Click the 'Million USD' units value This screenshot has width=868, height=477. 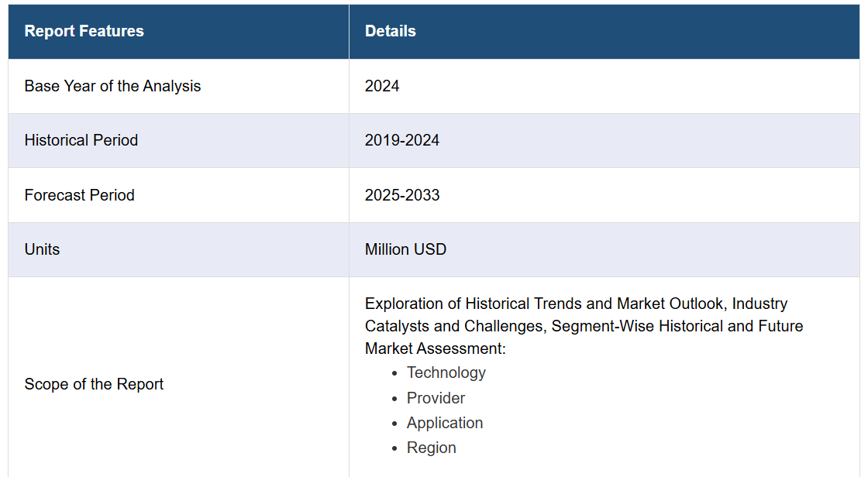click(x=405, y=249)
